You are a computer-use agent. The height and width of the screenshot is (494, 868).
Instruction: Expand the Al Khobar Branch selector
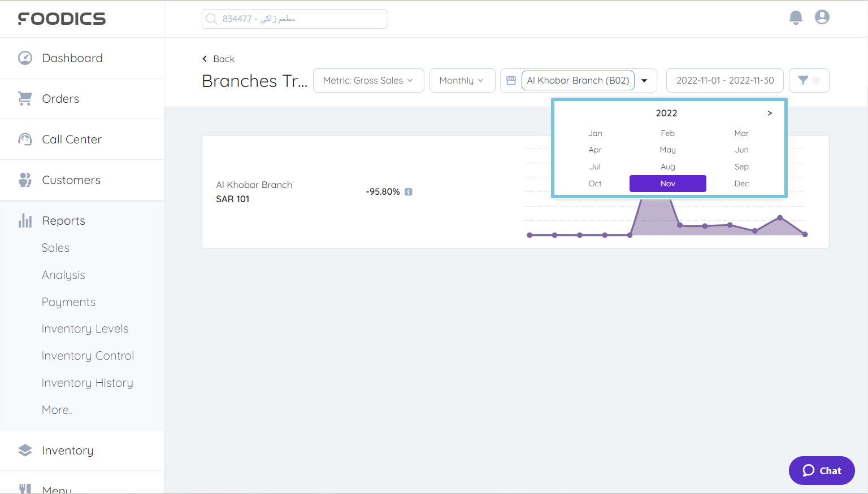(x=645, y=81)
